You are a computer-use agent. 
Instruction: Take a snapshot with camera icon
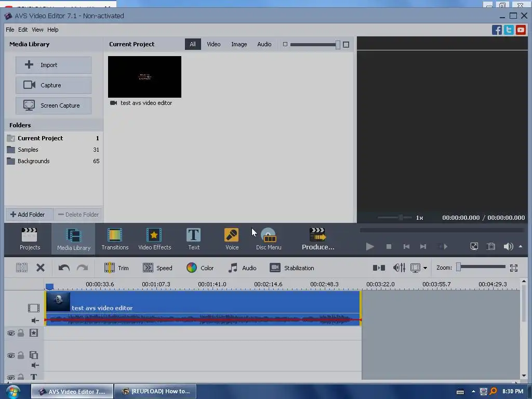click(x=491, y=246)
